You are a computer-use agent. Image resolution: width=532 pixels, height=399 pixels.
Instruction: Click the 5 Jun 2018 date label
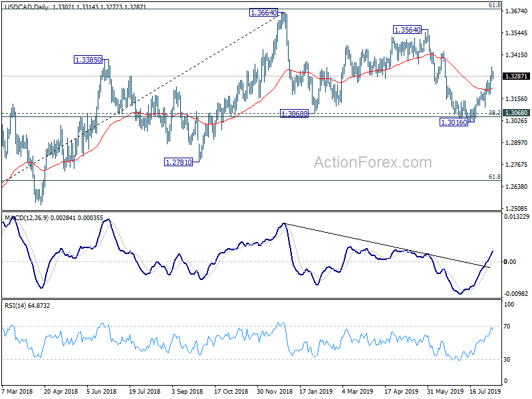101,391
